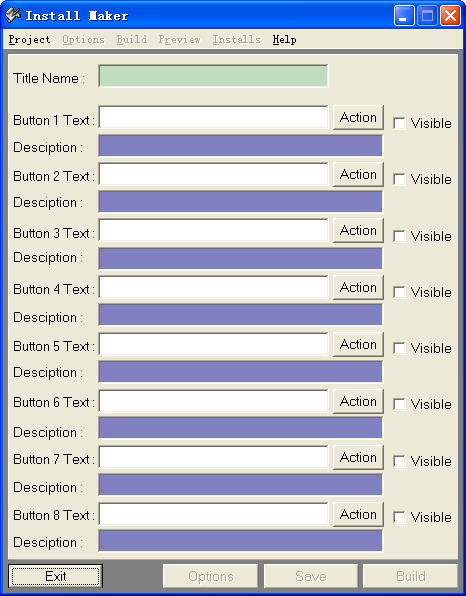Enable the Visible checkbox for Button 1
466x596 pixels.
click(399, 123)
